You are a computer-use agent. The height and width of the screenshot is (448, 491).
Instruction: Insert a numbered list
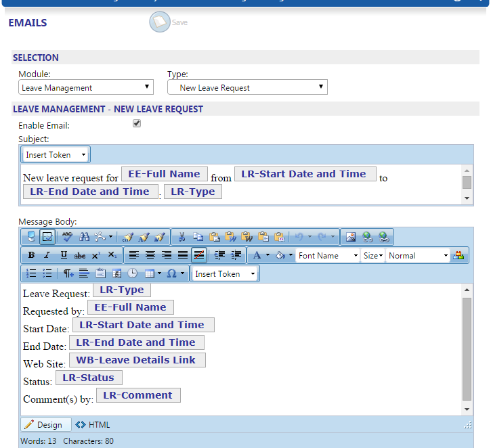(31, 273)
